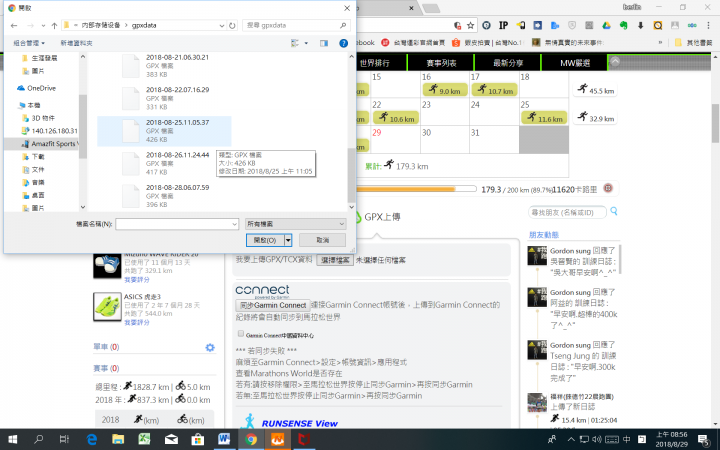Select file 2018-08-21.06.30.21
The width and height of the screenshot is (720, 450).
click(x=164, y=66)
